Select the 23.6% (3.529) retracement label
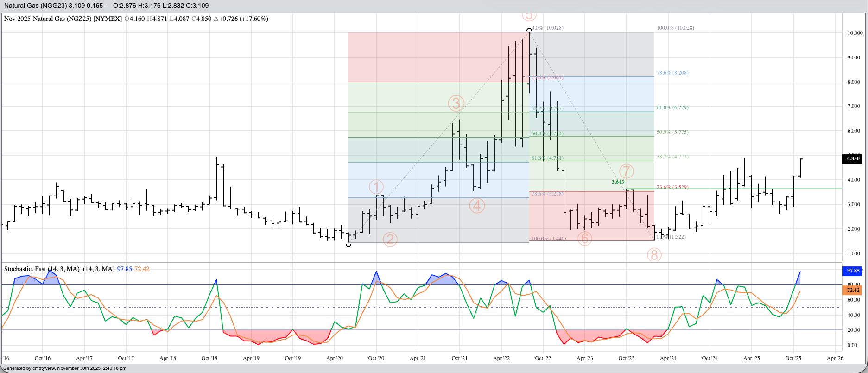 coord(672,187)
